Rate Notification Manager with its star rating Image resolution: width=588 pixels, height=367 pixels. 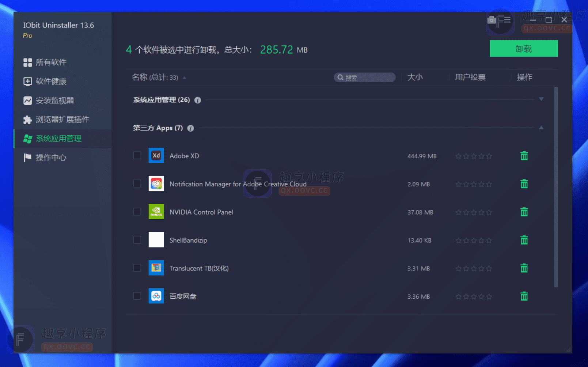[474, 184]
